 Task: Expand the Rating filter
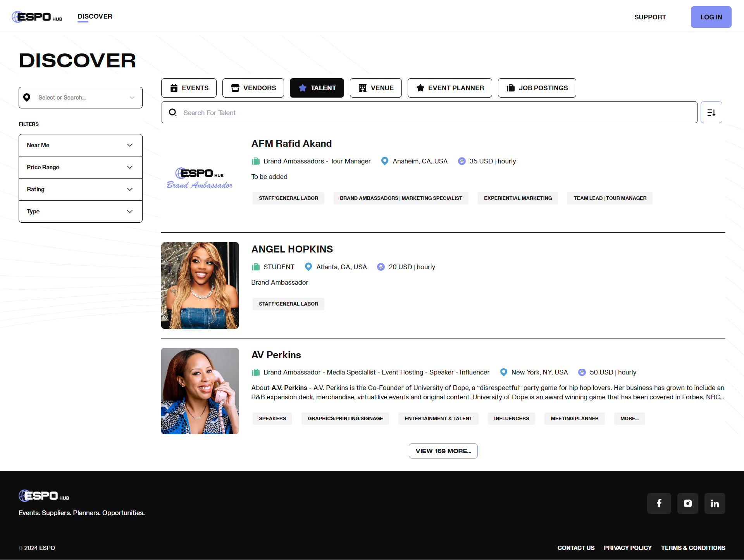point(81,189)
